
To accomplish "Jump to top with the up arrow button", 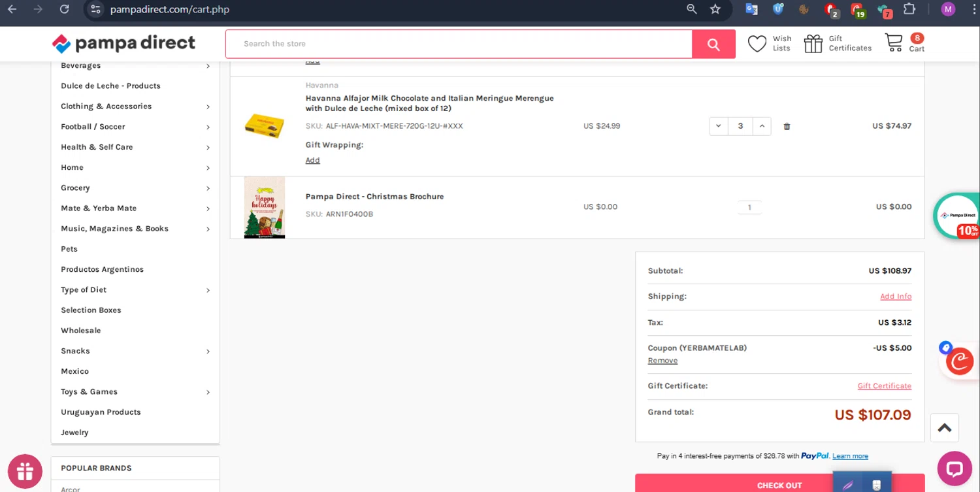I will click(x=945, y=428).
